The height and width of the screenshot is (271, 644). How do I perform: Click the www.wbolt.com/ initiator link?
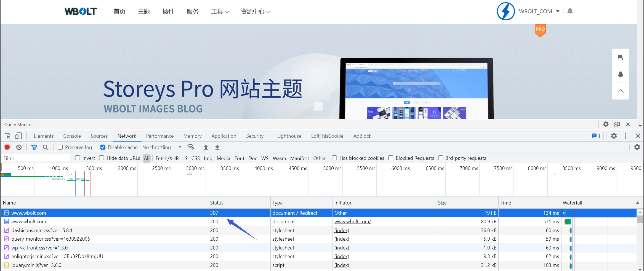pyautogui.click(x=352, y=222)
